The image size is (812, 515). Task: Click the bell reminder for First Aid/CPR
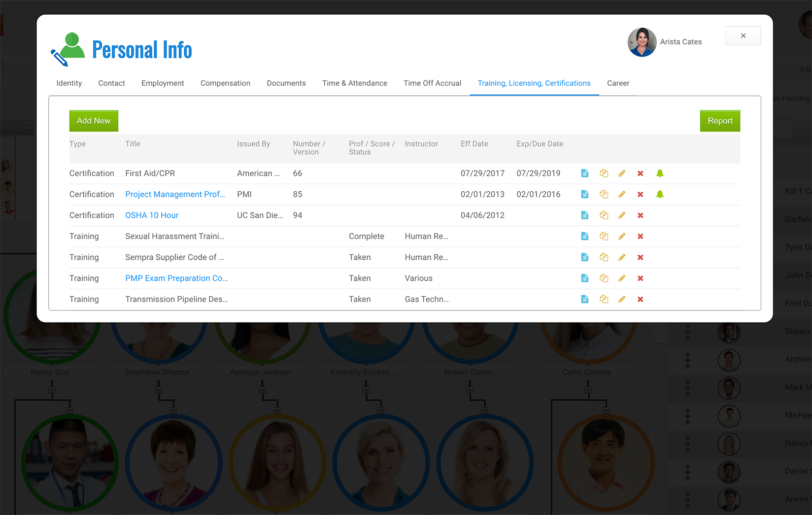point(660,174)
